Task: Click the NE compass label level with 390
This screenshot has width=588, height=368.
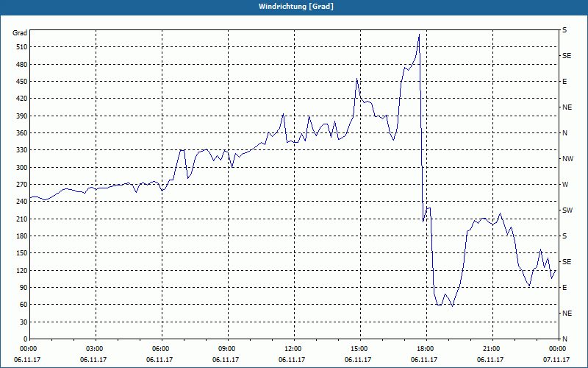Action: (567, 107)
